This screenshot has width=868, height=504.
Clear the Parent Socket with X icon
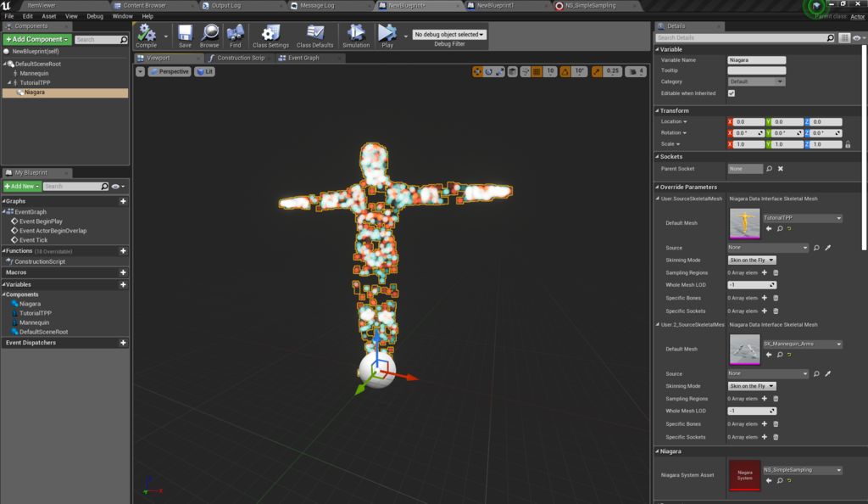click(781, 169)
